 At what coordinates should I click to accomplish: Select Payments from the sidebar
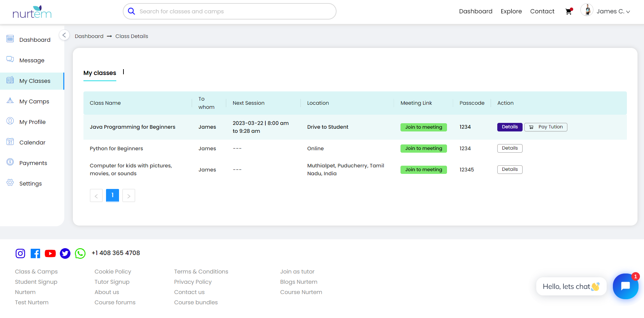tap(33, 163)
